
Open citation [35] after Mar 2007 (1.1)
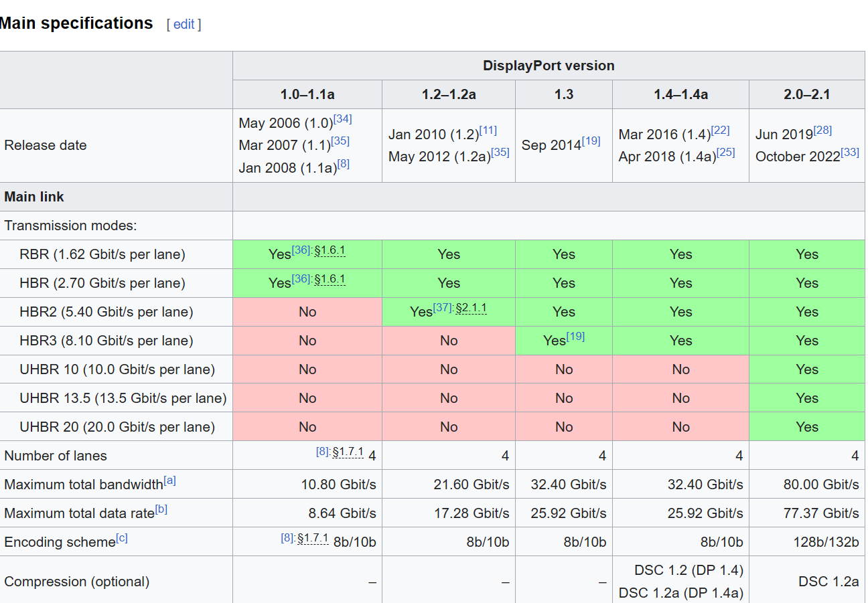[x=340, y=141]
